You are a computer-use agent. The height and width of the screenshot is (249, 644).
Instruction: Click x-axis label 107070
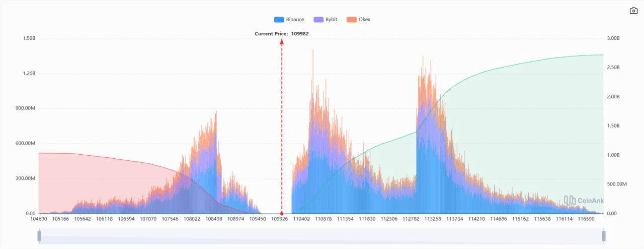148,219
